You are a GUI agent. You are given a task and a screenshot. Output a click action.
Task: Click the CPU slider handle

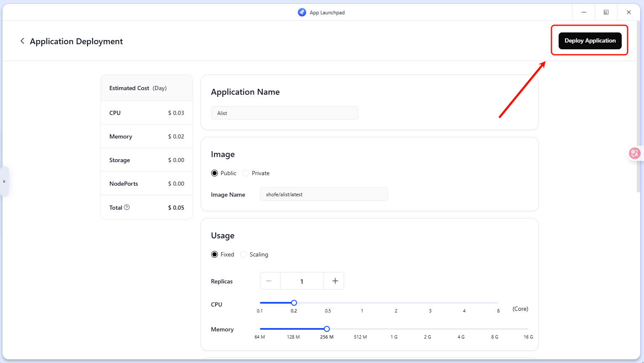click(x=294, y=303)
